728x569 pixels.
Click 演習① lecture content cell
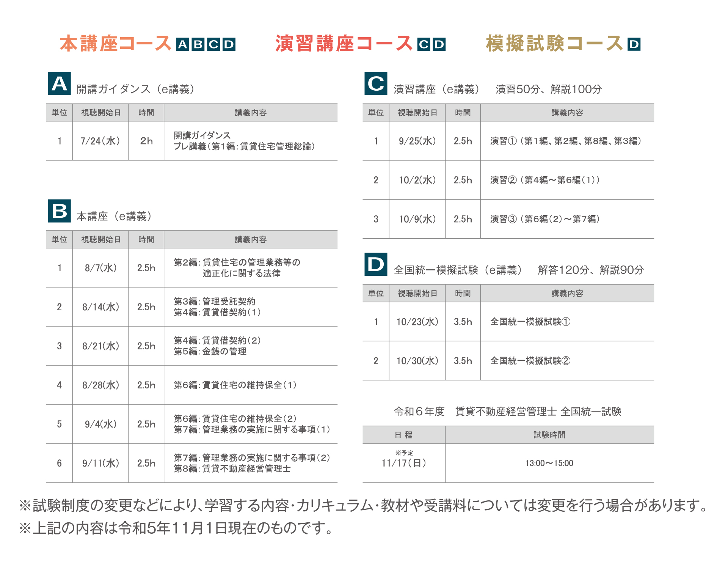pyautogui.click(x=567, y=141)
